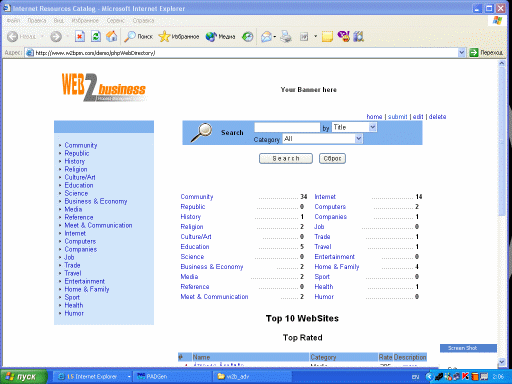
Task: Open the delete link
Action: (437, 117)
